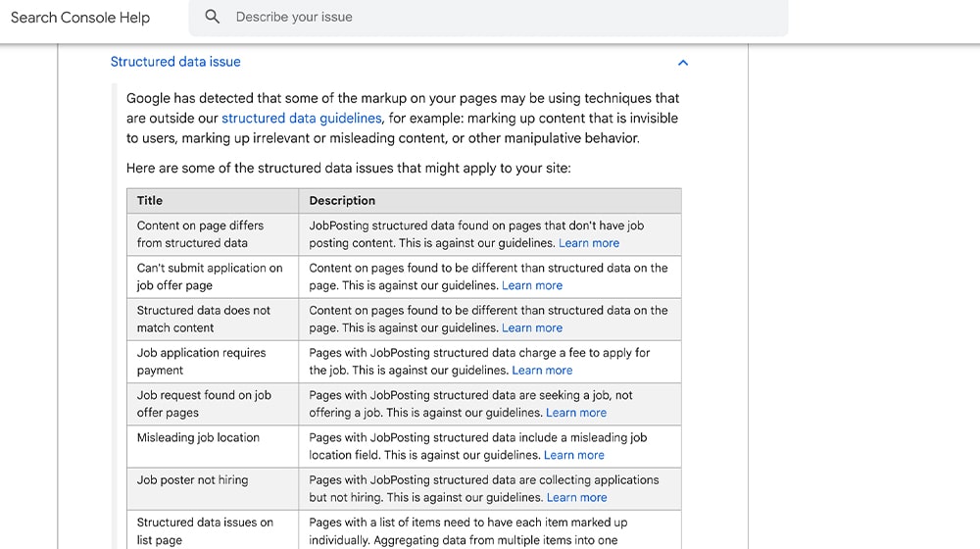Click description 'Pages with a list of items' cell
980x549 pixels.
pos(490,530)
